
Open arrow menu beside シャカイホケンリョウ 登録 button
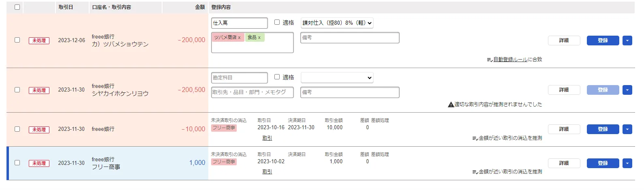click(x=627, y=90)
